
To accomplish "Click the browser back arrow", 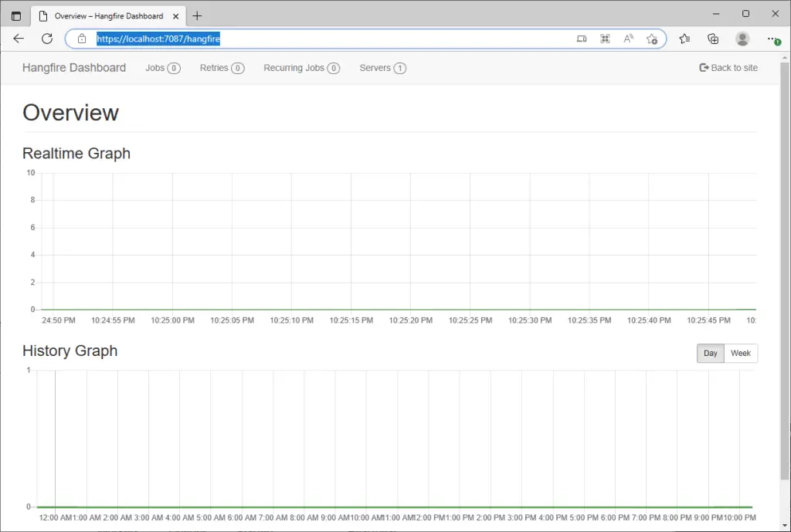I will click(x=19, y=39).
